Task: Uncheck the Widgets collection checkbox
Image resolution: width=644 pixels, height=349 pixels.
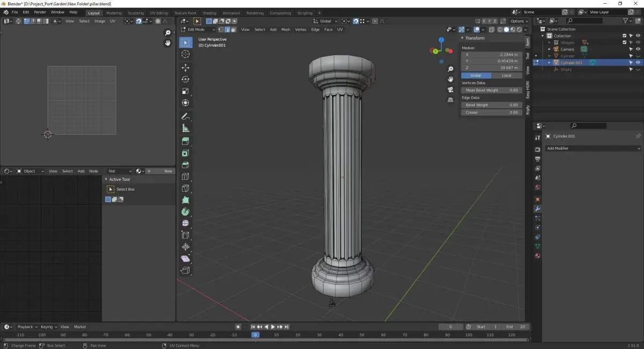Action: pyautogui.click(x=624, y=42)
